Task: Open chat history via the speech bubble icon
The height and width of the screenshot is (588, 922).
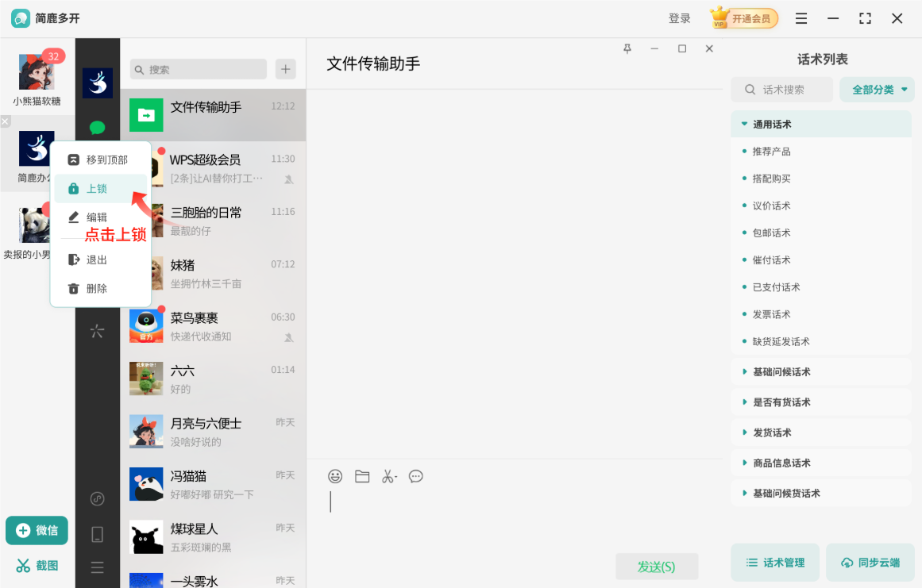Action: 415,476
